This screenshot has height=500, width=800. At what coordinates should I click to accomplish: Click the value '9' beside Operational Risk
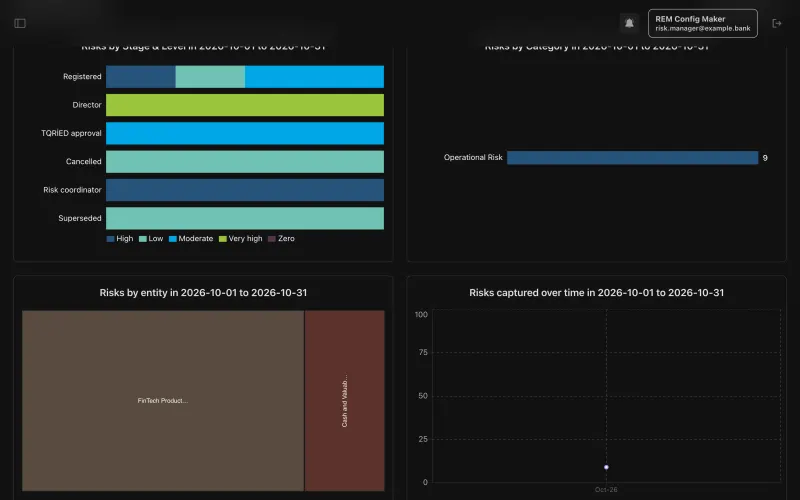pos(765,158)
